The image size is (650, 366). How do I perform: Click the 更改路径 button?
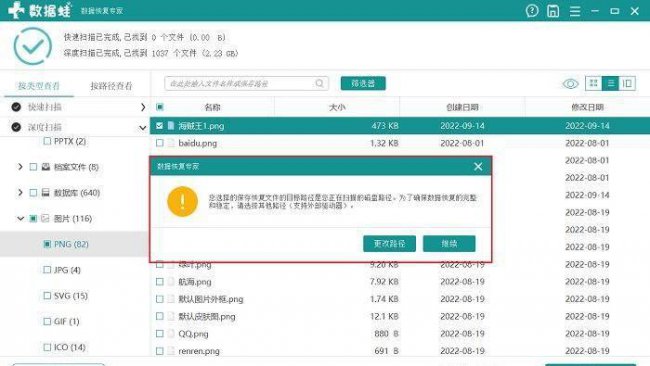pos(389,243)
